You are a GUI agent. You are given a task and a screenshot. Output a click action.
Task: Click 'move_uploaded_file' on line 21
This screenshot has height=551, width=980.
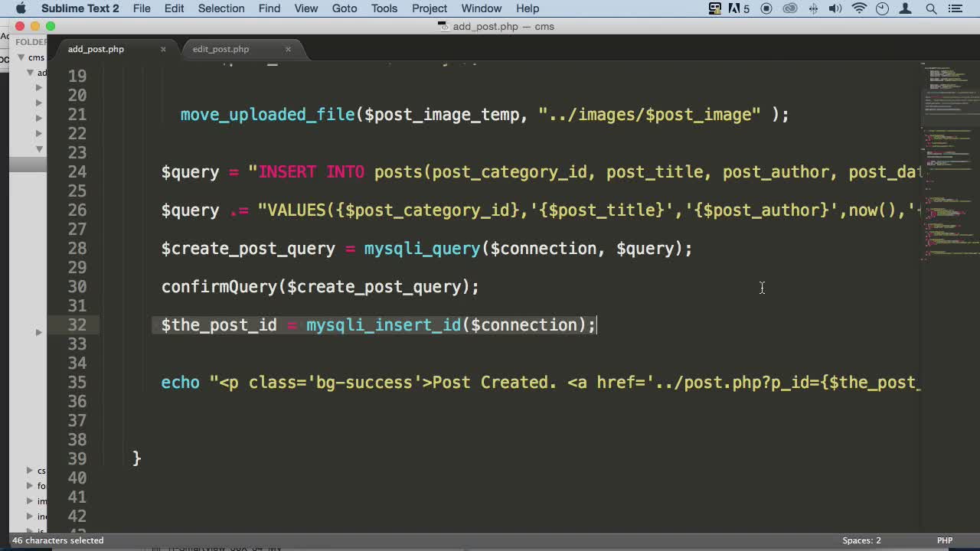(267, 115)
